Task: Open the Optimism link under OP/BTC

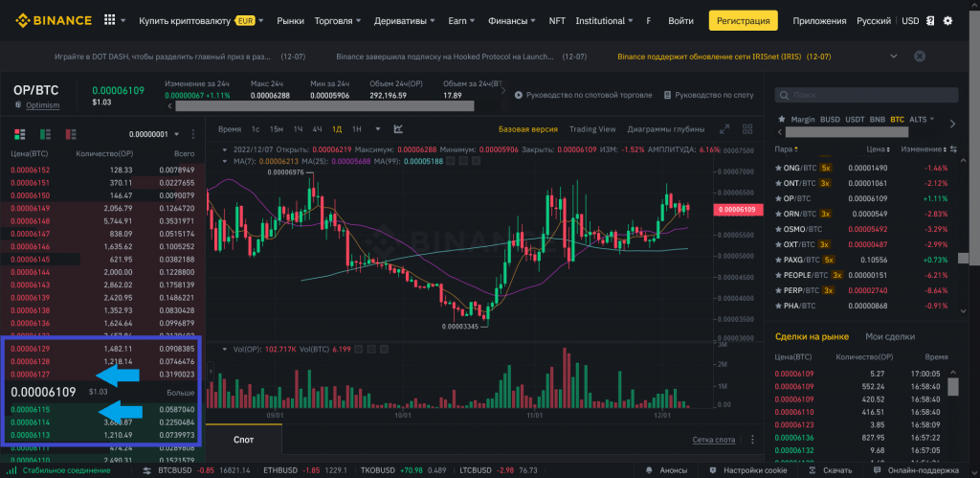Action: tap(42, 105)
